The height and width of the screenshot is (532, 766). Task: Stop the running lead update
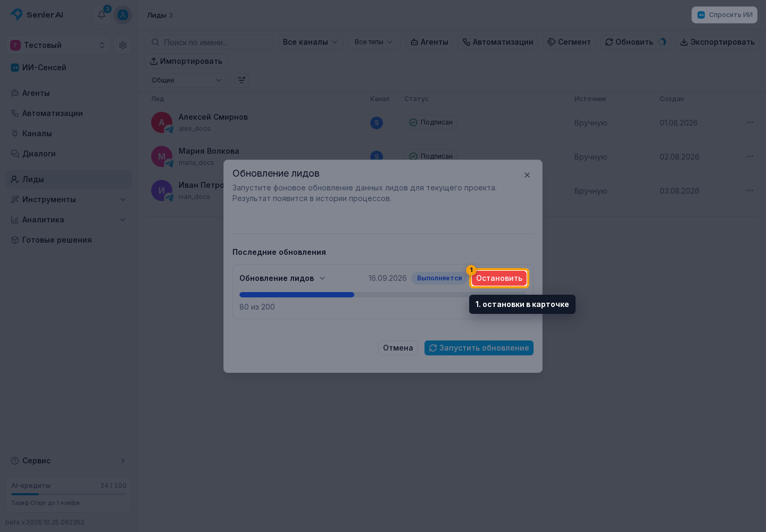click(x=499, y=278)
